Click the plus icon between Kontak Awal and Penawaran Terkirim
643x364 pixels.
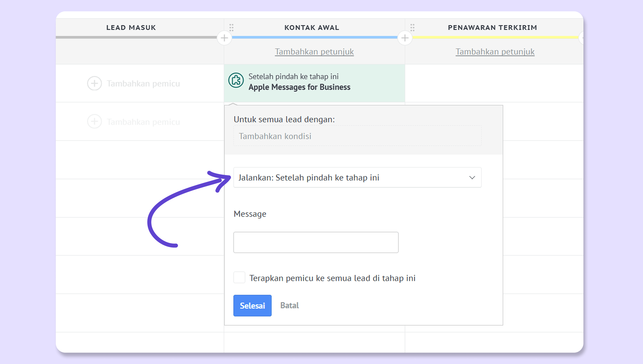(x=405, y=38)
